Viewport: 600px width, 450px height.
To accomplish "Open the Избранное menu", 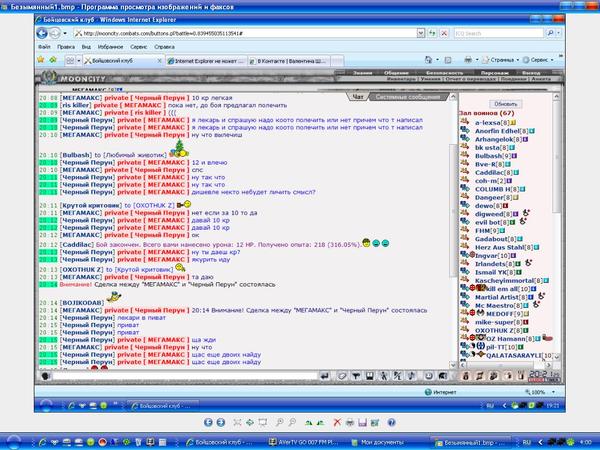I will click(x=110, y=47).
